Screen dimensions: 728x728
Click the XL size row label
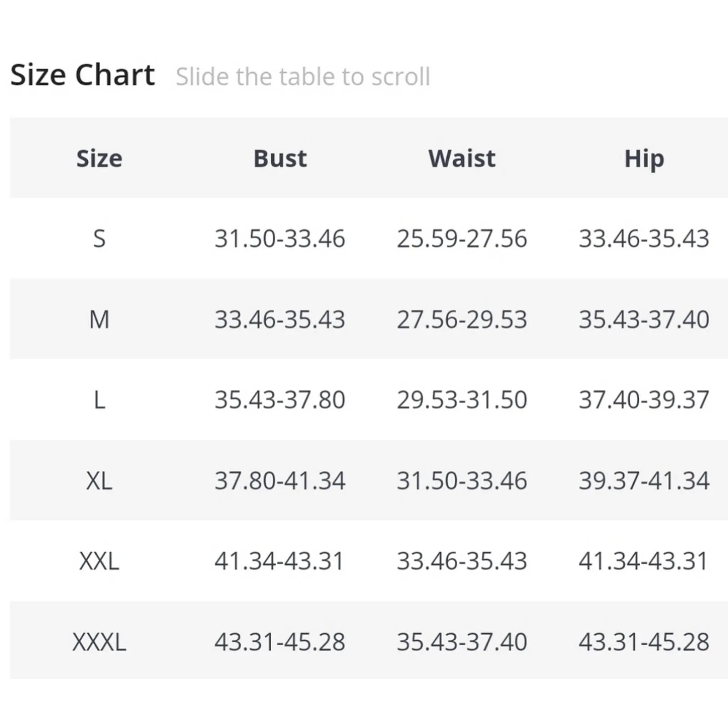point(99,480)
